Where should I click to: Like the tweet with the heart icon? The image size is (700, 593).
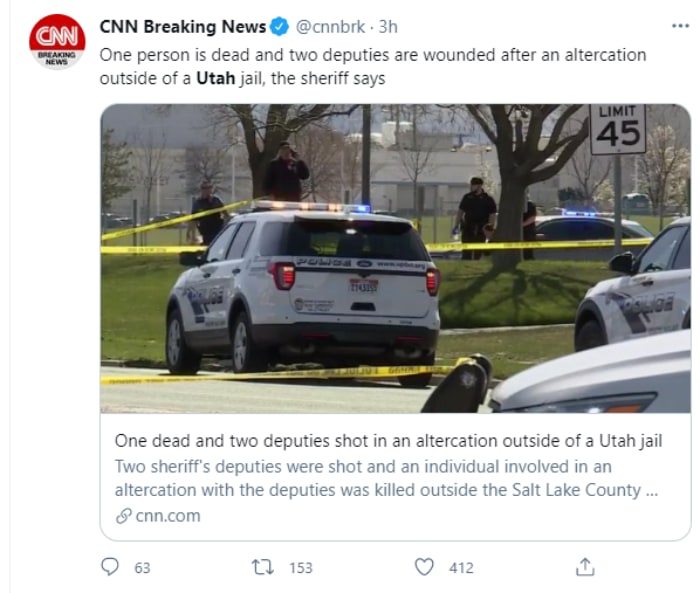(x=425, y=567)
